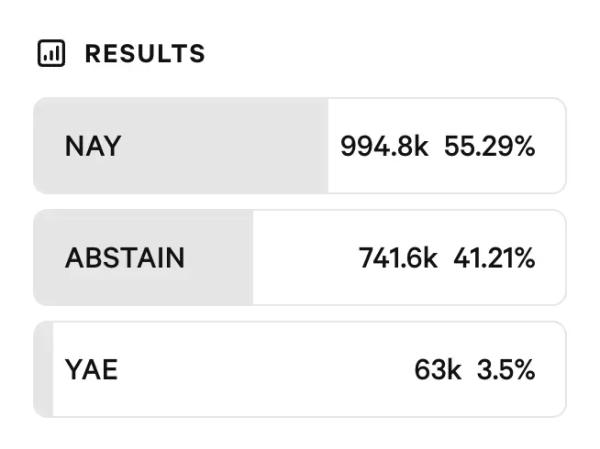This screenshot has height=449, width=600.
Task: Click the 'k' suffix in 994.8k
Action: [x=422, y=146]
